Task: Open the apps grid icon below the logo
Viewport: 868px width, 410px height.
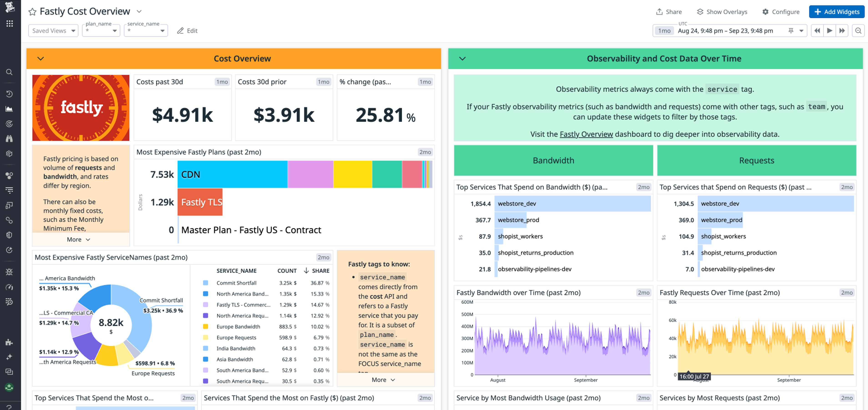Action: point(9,23)
